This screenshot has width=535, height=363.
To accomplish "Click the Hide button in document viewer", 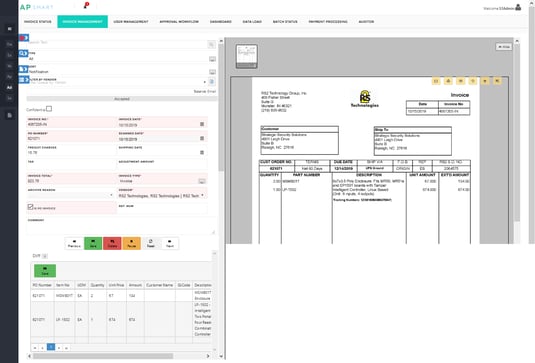I will [x=504, y=47].
